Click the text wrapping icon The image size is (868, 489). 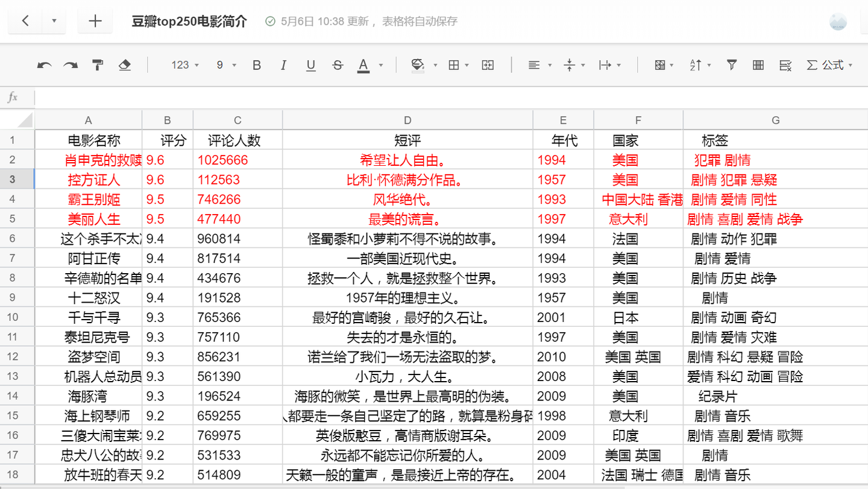coord(605,65)
